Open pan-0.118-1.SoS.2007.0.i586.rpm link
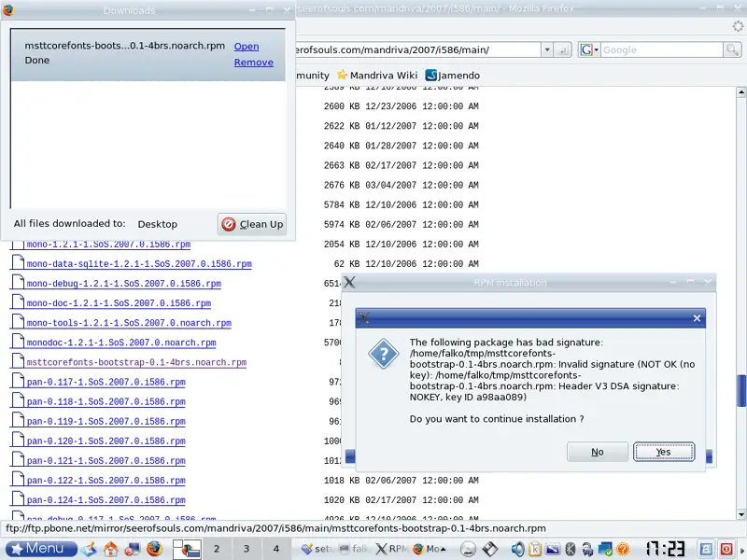This screenshot has width=747, height=560. coord(106,402)
